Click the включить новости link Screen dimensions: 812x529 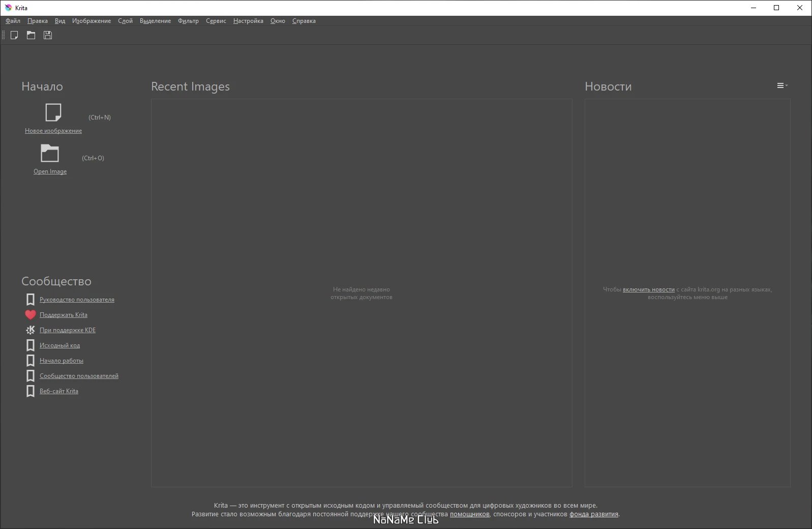(649, 289)
